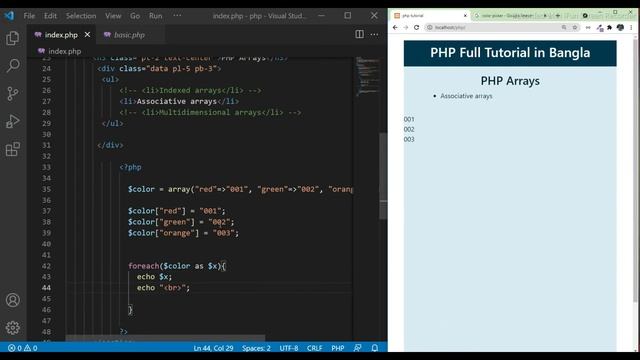Click the color picker extension icon in Chrome
The image size is (640, 360).
(x=600, y=27)
